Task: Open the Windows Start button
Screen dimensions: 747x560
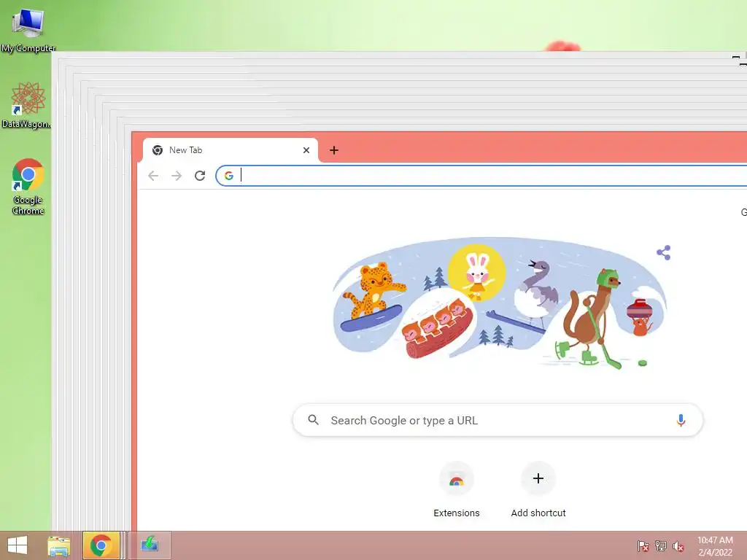Action: [x=18, y=545]
